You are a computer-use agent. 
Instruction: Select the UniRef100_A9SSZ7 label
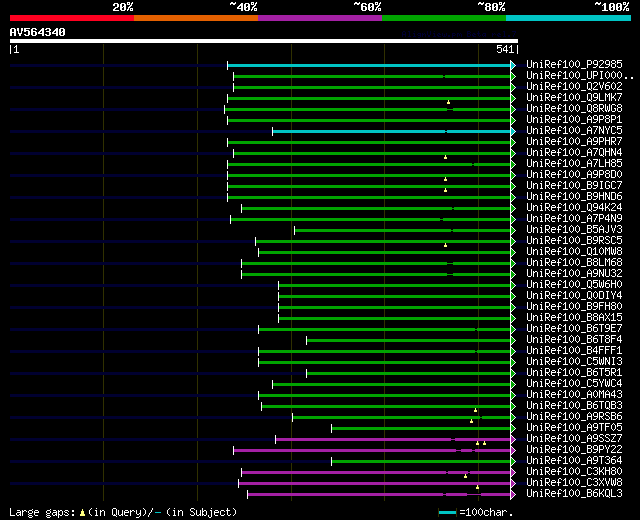[574, 439]
